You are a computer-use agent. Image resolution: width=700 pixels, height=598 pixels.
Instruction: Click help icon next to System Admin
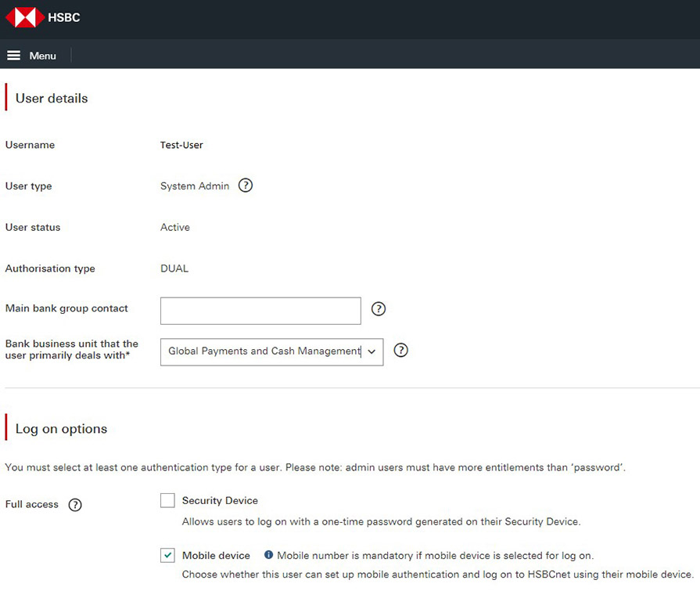246,186
